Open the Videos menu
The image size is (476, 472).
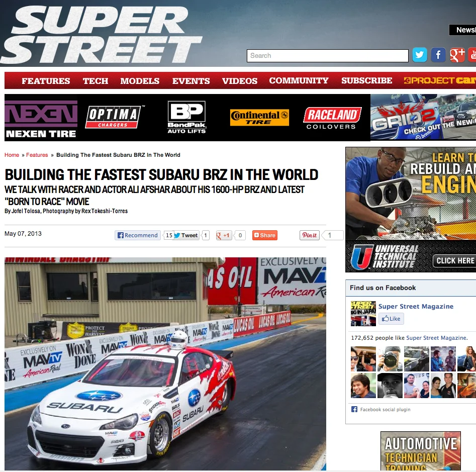point(240,81)
